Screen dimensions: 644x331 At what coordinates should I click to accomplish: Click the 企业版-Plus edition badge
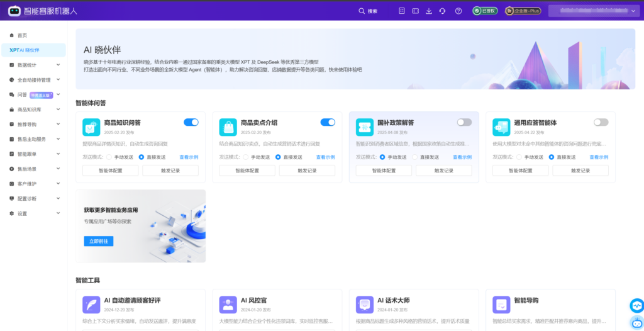[523, 11]
